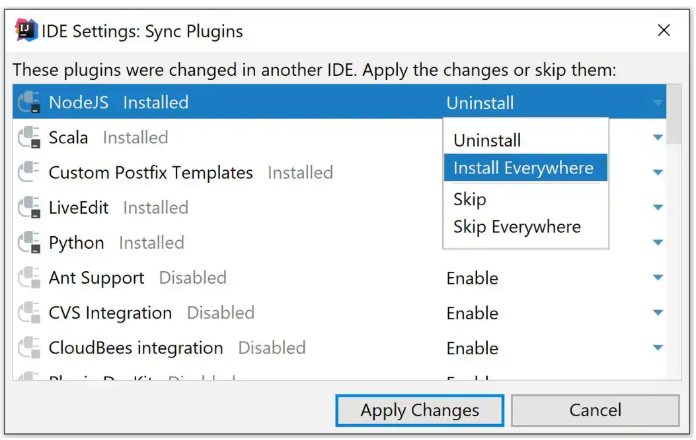The image size is (696, 440).
Task: Click the Custom Postfix Templates plugin icon
Action: coord(29,173)
